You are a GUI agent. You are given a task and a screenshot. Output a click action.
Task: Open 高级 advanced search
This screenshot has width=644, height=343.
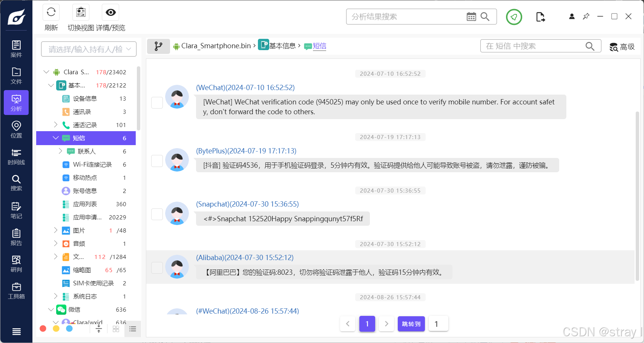[622, 47]
